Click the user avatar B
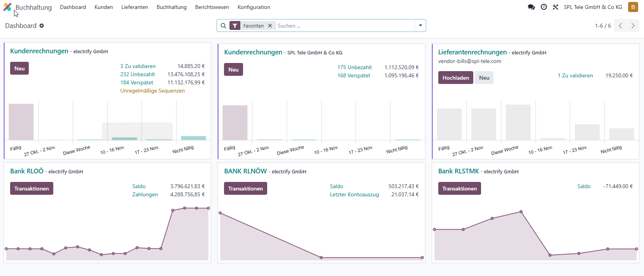Screen dimensions: 644x276 point(633,7)
